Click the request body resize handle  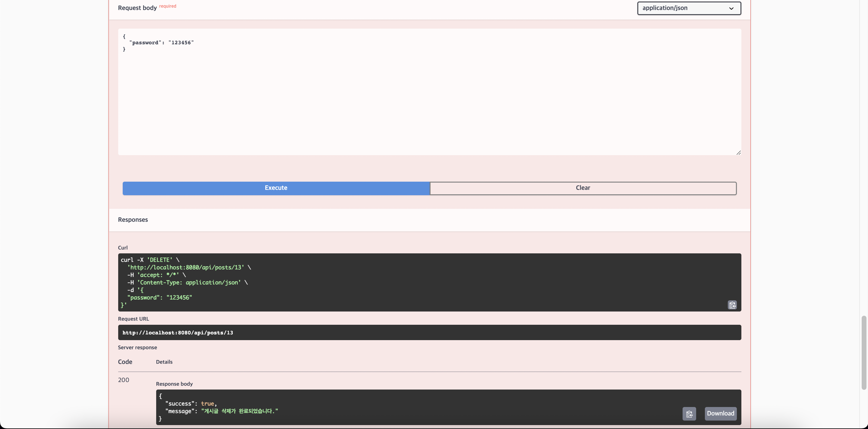pyautogui.click(x=738, y=152)
